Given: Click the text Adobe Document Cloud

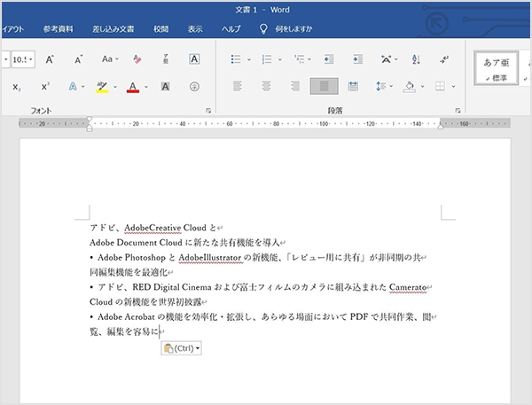Looking at the screenshot, I should (136, 243).
